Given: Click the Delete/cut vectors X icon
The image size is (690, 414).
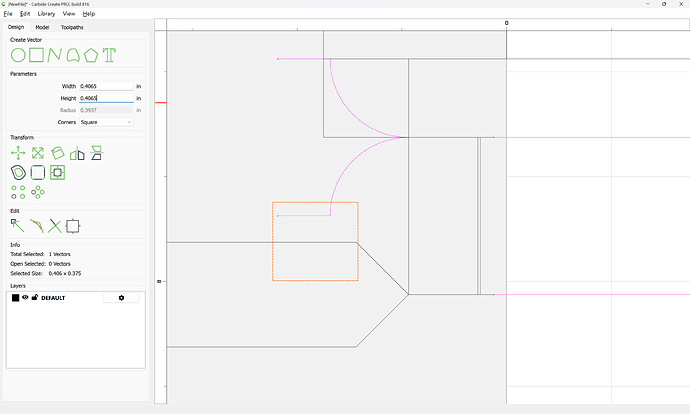Looking at the screenshot, I should point(55,226).
